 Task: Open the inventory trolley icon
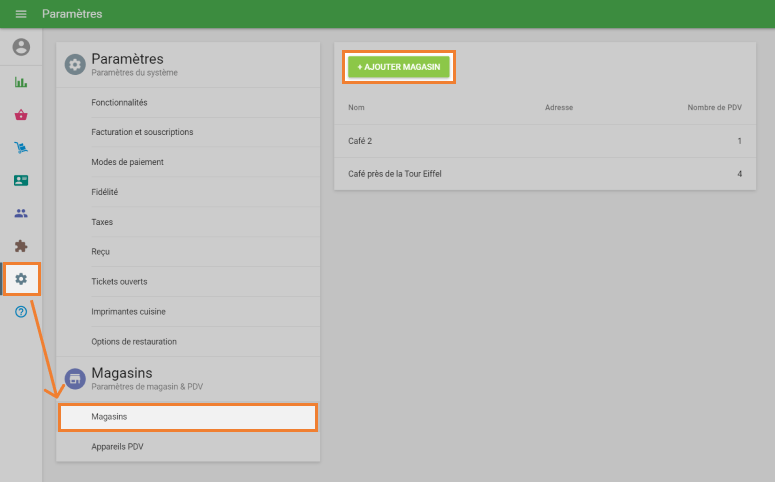point(21,148)
